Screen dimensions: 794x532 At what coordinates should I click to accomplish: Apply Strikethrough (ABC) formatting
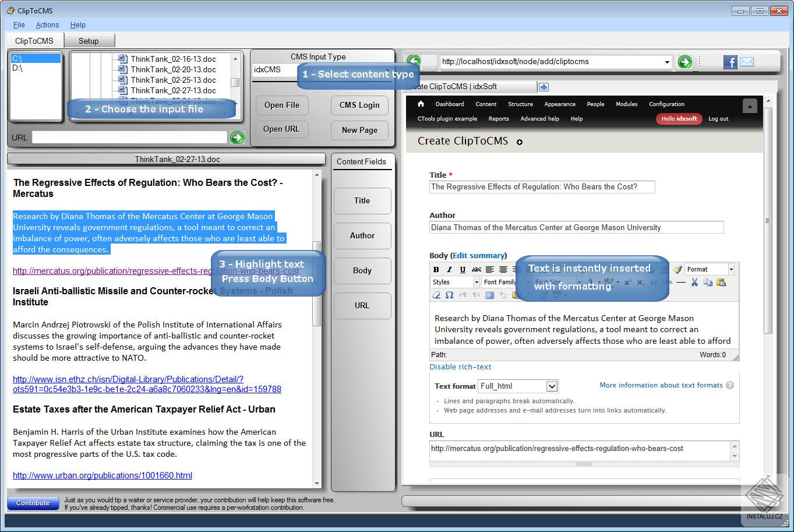pyautogui.click(x=477, y=269)
